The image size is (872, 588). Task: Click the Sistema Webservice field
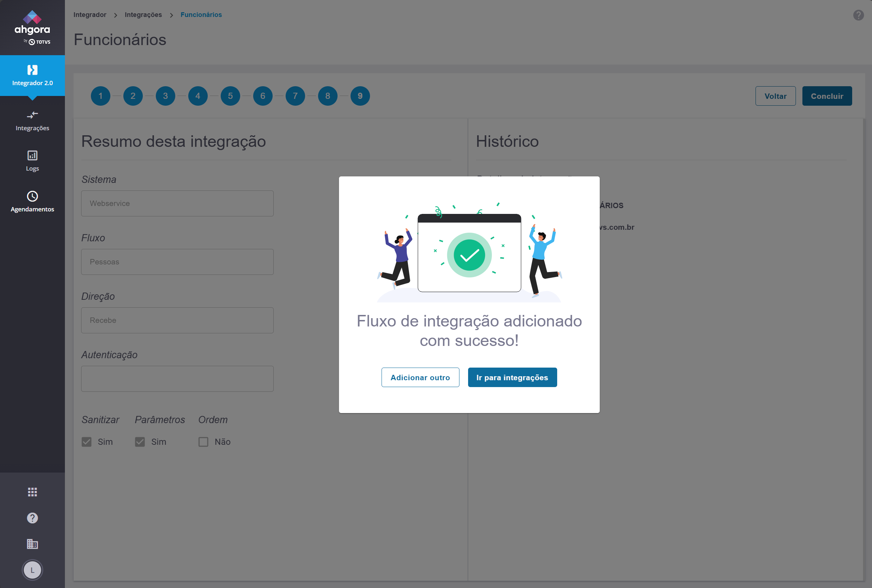tap(177, 203)
